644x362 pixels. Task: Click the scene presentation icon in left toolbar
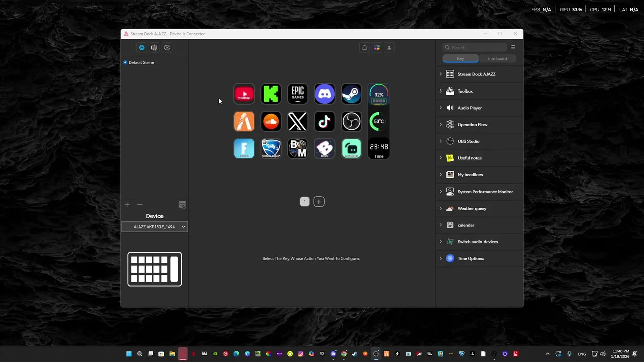(x=154, y=48)
